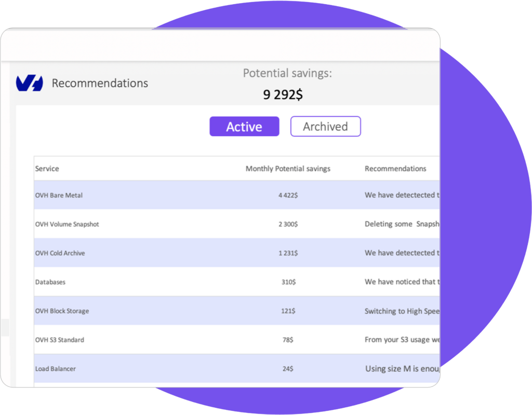532x415 pixels.
Task: Sort by the Service column header
Action: click(47, 169)
